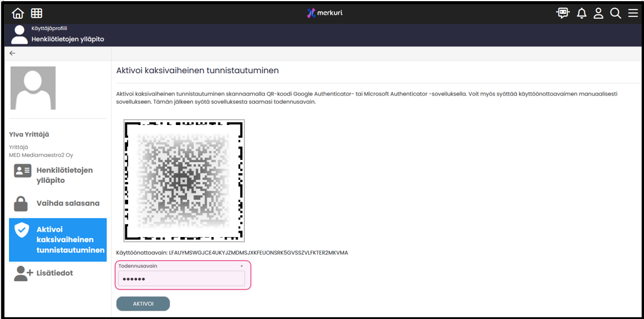This screenshot has height=319, width=644.
Task: Click the back arrow below the header
Action: [x=12, y=53]
